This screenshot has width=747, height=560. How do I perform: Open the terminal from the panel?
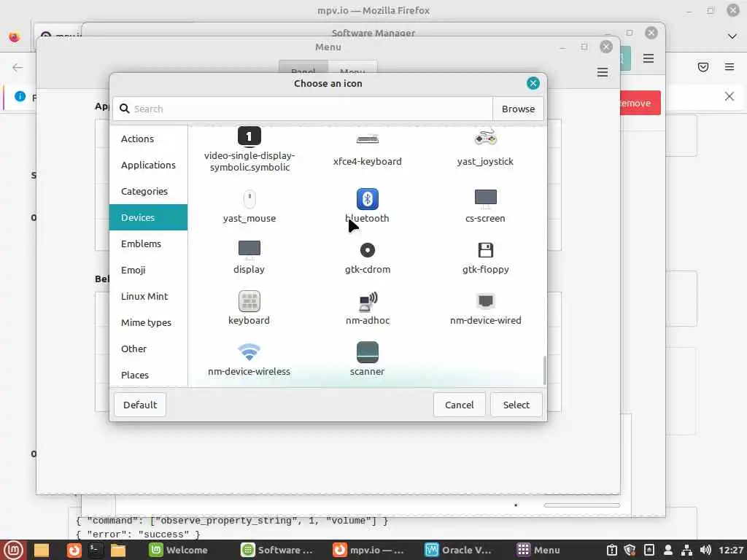96,550
